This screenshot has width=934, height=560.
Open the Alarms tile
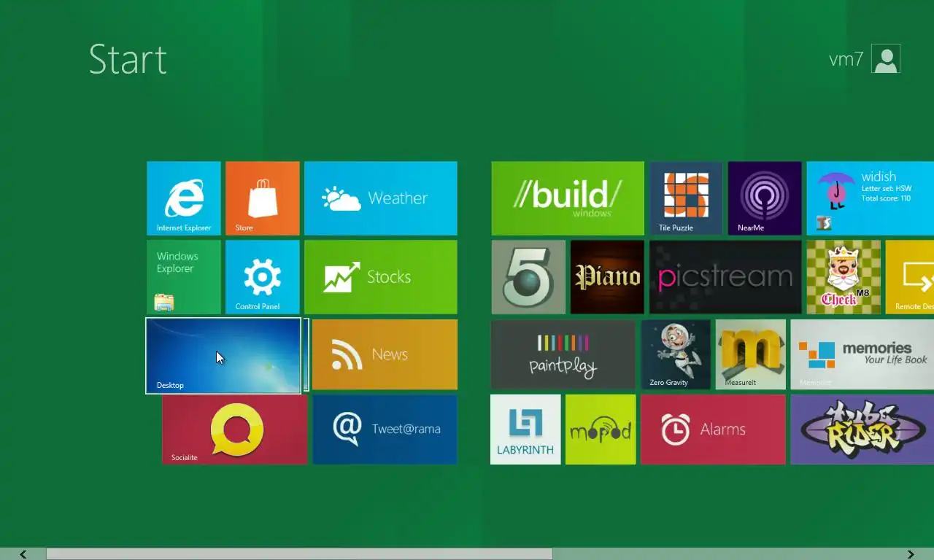[713, 429]
